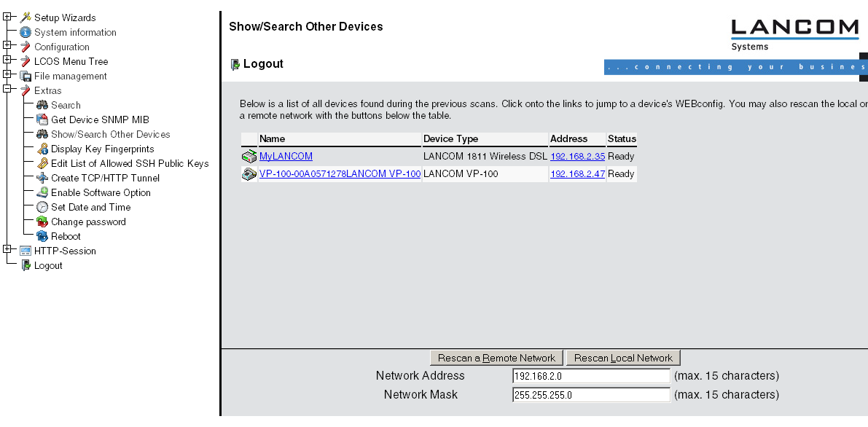
Task: Open Edit List of Allowed SSH Public Keys
Action: (x=130, y=163)
